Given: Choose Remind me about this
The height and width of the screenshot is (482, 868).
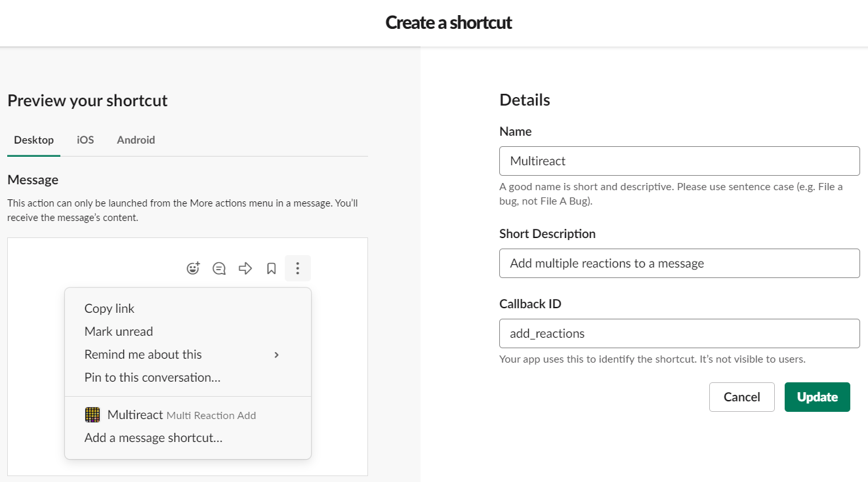Looking at the screenshot, I should pyautogui.click(x=188, y=354).
